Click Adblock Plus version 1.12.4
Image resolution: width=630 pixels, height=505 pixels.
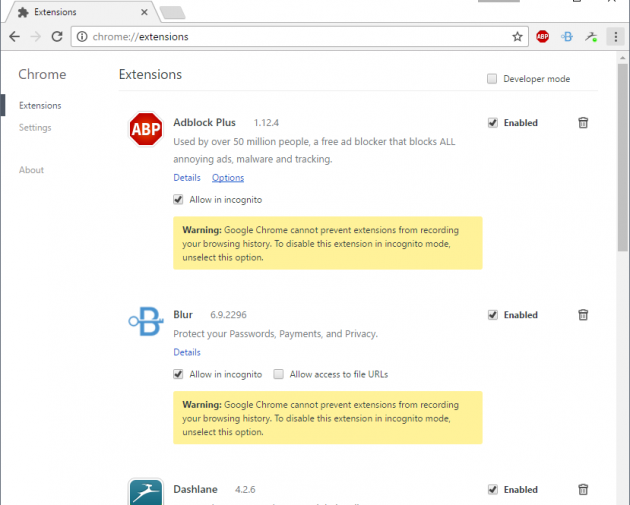point(266,123)
